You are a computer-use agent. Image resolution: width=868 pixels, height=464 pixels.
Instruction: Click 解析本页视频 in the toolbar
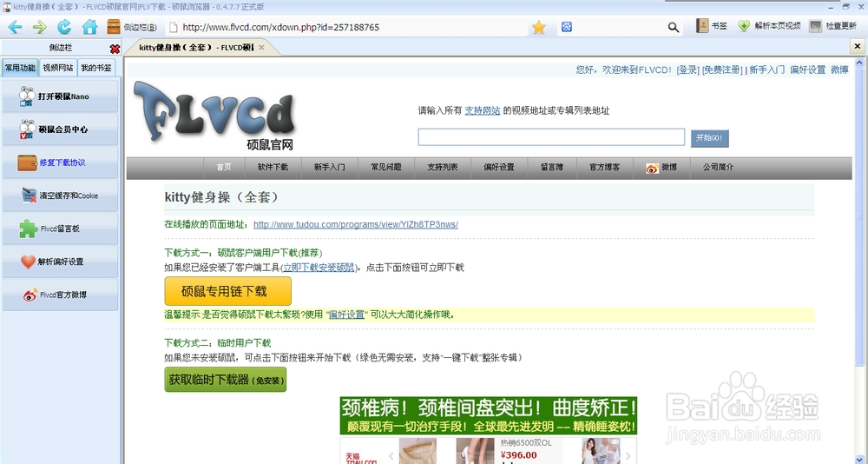pyautogui.click(x=770, y=26)
